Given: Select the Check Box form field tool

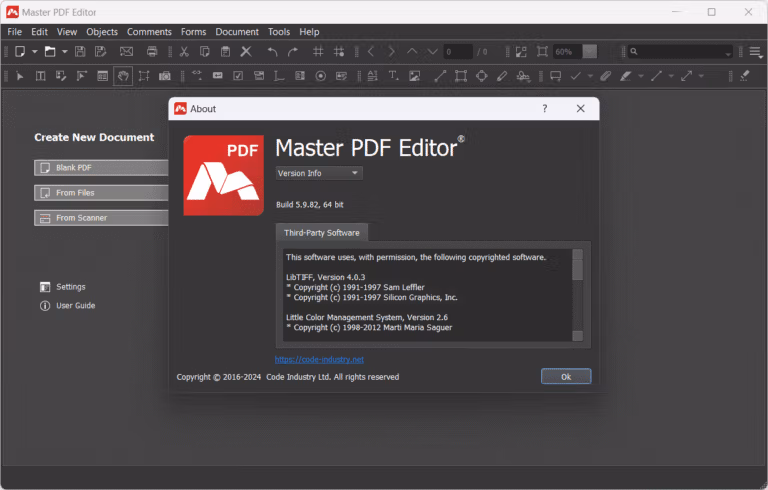Looking at the screenshot, I should [x=238, y=76].
